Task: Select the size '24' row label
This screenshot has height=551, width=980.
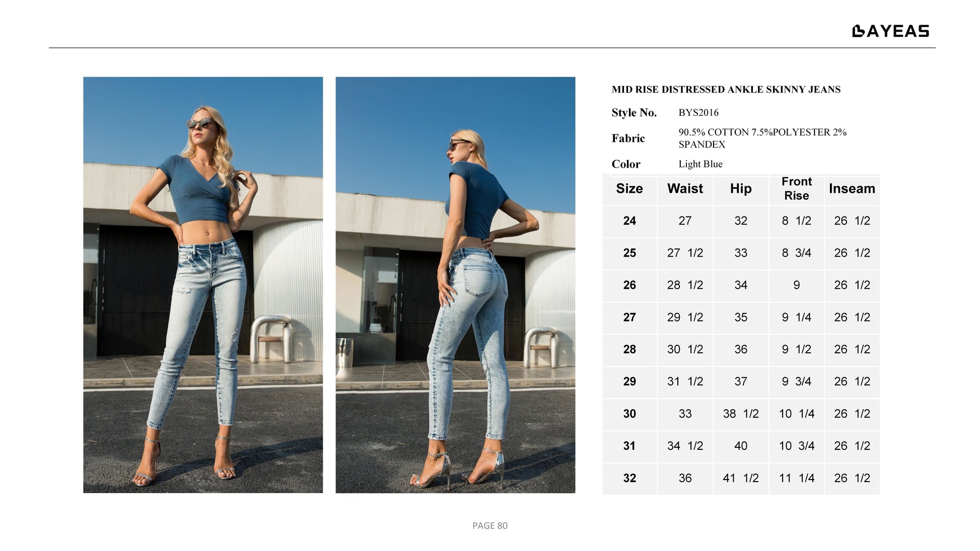Action: click(x=629, y=221)
